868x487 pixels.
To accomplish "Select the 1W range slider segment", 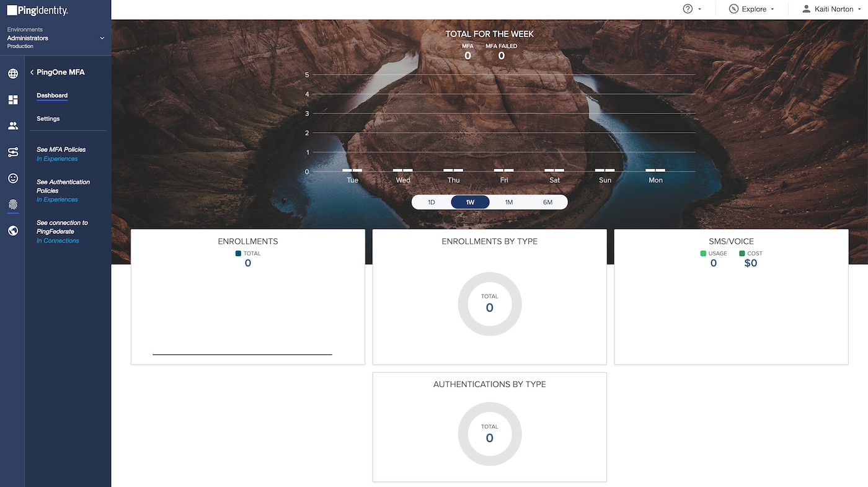I will (x=469, y=202).
